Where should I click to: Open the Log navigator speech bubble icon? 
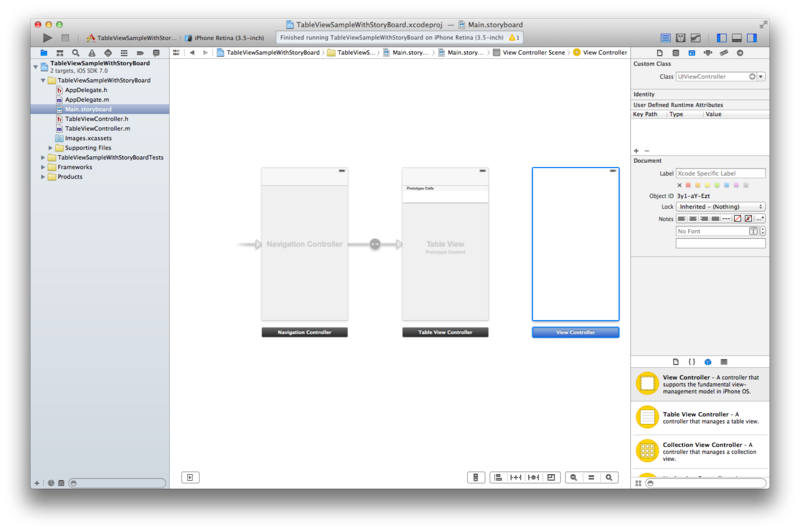pos(156,53)
